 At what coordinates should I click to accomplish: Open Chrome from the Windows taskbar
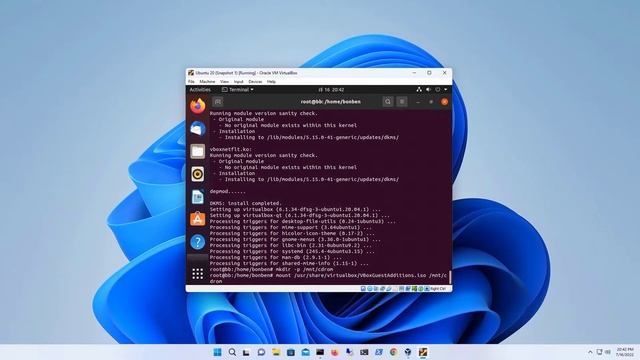point(393,352)
